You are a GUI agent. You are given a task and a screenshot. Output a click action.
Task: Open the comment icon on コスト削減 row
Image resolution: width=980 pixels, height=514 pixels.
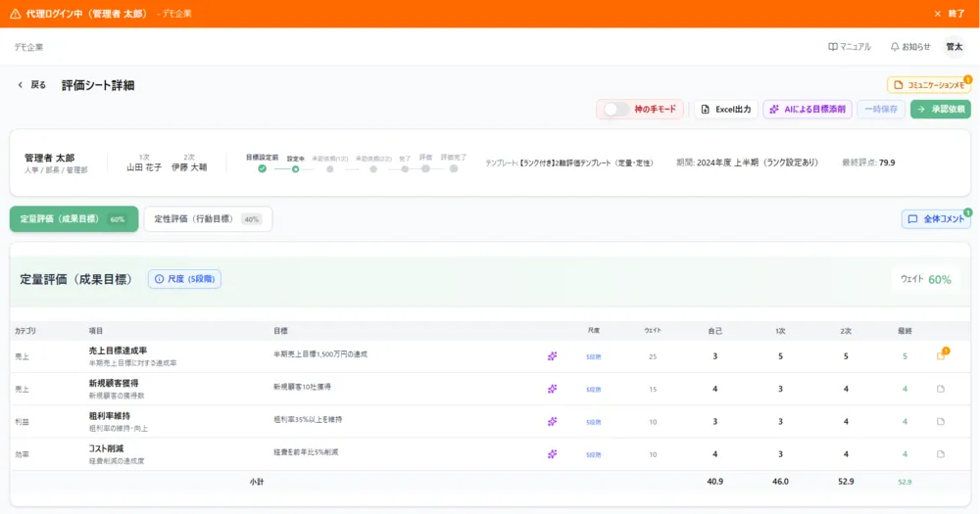pyautogui.click(x=941, y=454)
